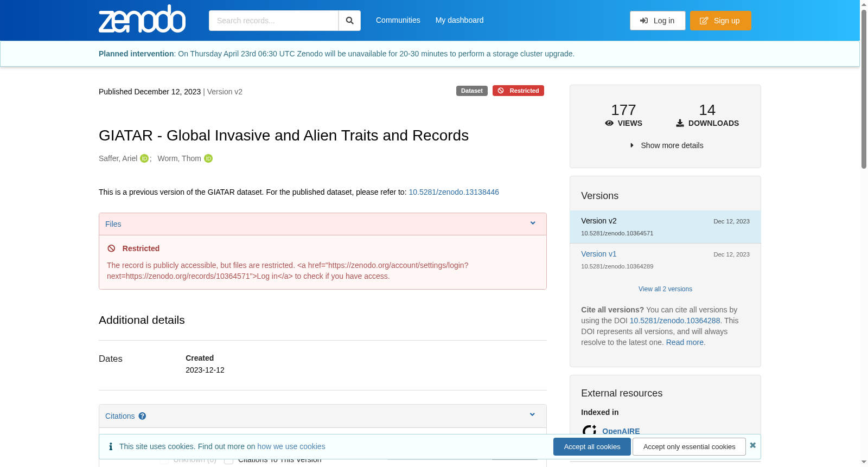The width and height of the screenshot is (868, 467).
Task: Click the Files panel header
Action: (x=322, y=224)
